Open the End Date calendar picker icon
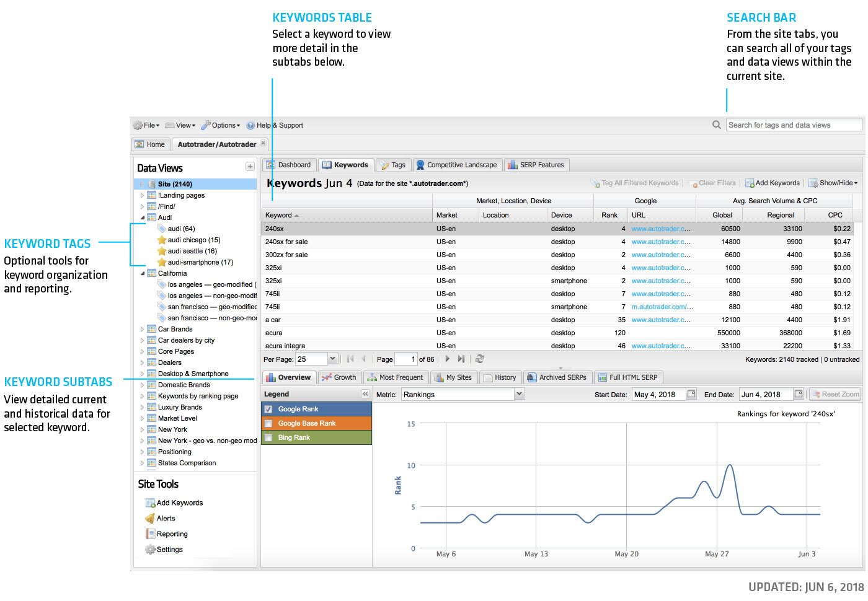 [x=799, y=393]
